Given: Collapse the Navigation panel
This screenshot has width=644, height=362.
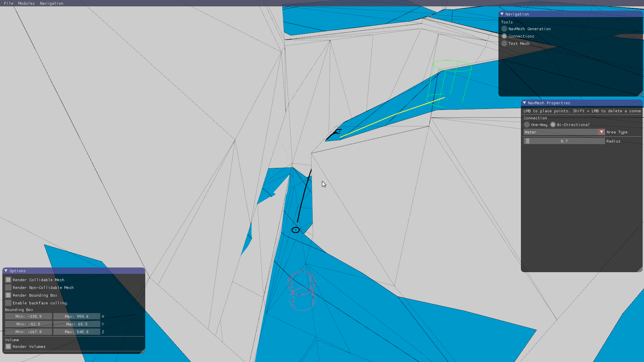Looking at the screenshot, I should pyautogui.click(x=502, y=14).
